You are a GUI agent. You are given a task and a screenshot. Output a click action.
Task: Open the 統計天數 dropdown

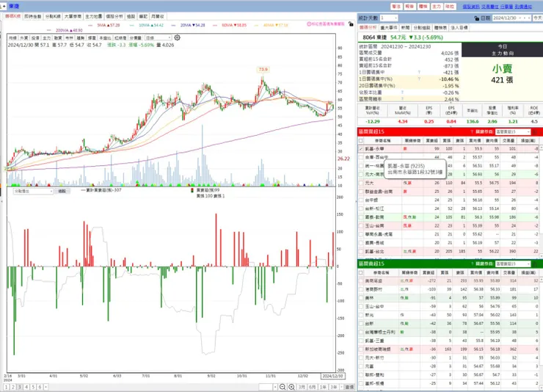pyautogui.click(x=389, y=18)
